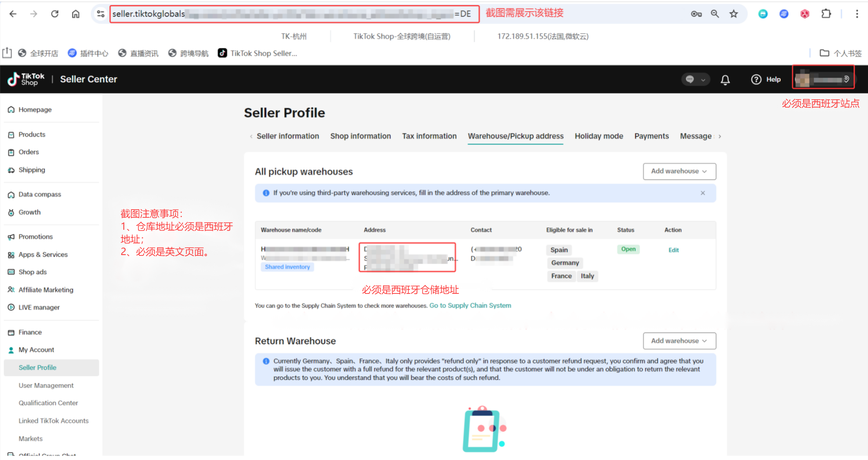Switch to the Payments tab
Viewport: 868px width, 460px height.
click(652, 136)
